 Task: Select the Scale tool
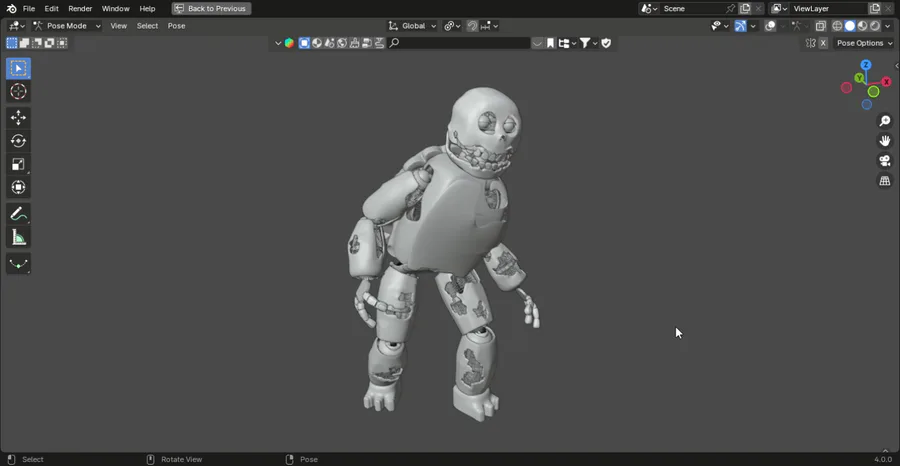pos(18,164)
